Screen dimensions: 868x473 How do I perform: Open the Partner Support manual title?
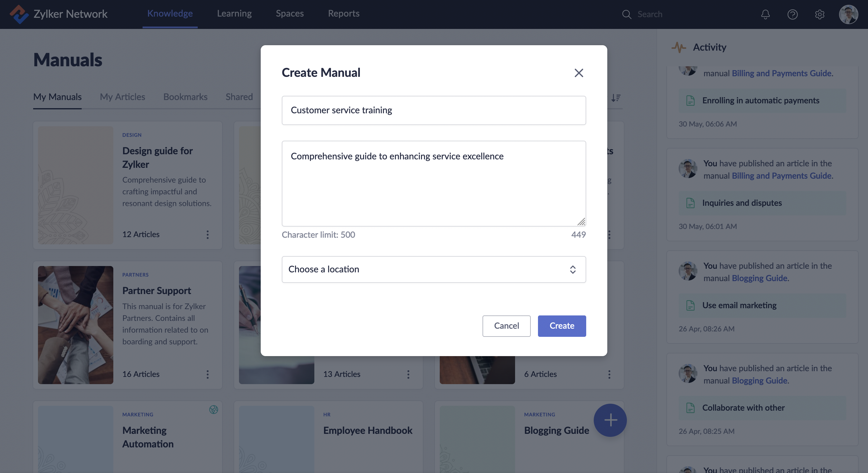pos(156,290)
